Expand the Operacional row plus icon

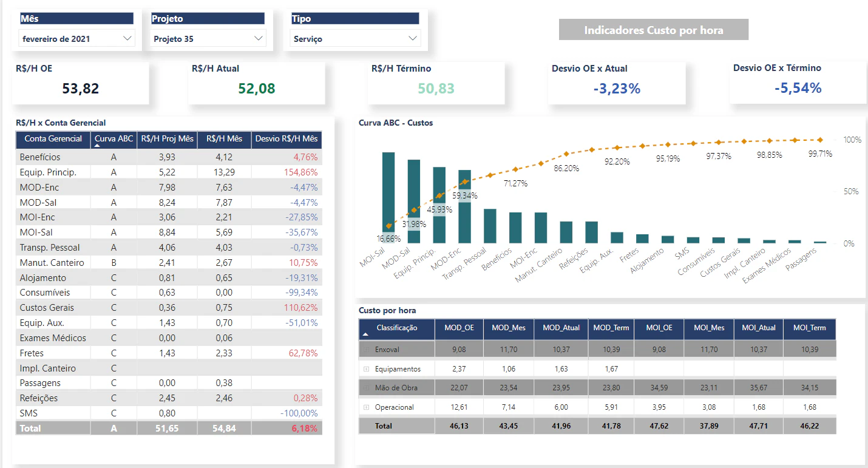tap(366, 407)
